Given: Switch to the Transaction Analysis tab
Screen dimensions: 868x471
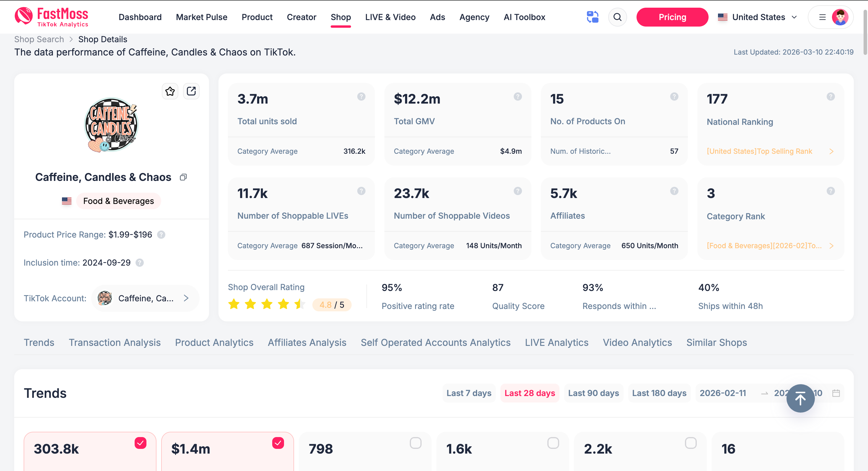Looking at the screenshot, I should [115, 342].
